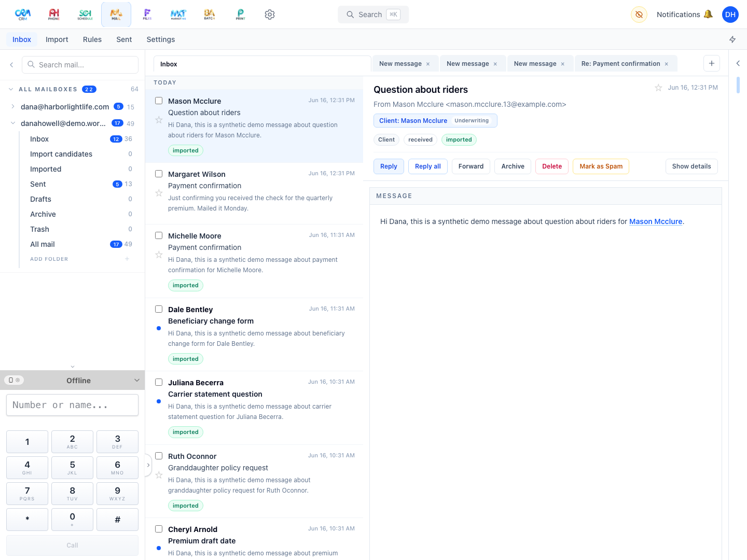Star Mason Mcclure's message in list

point(159,120)
